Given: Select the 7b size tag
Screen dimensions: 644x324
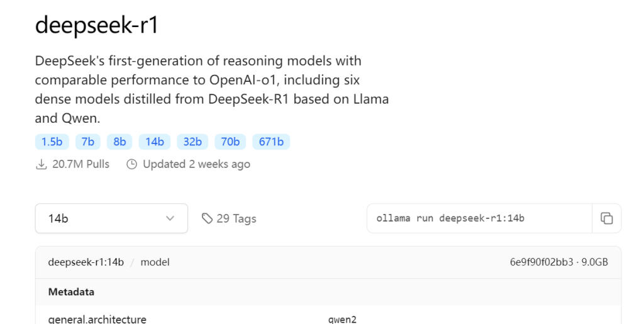Looking at the screenshot, I should (88, 142).
